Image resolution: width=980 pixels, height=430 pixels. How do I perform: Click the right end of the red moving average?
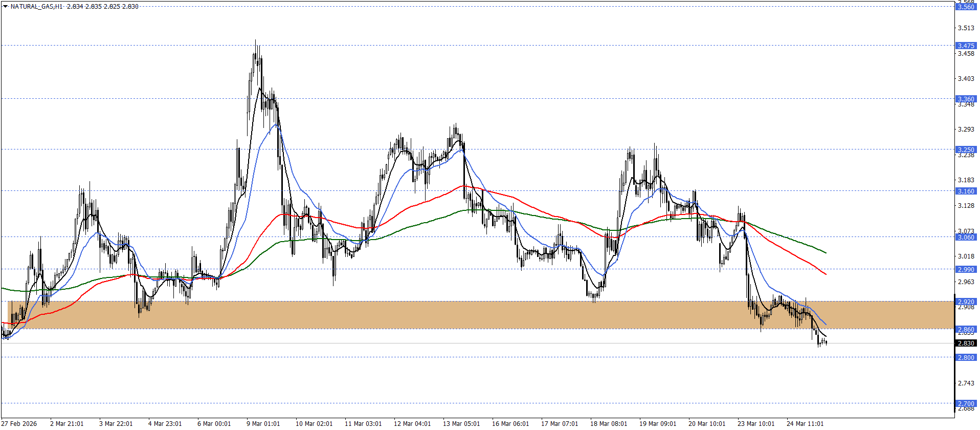point(826,274)
